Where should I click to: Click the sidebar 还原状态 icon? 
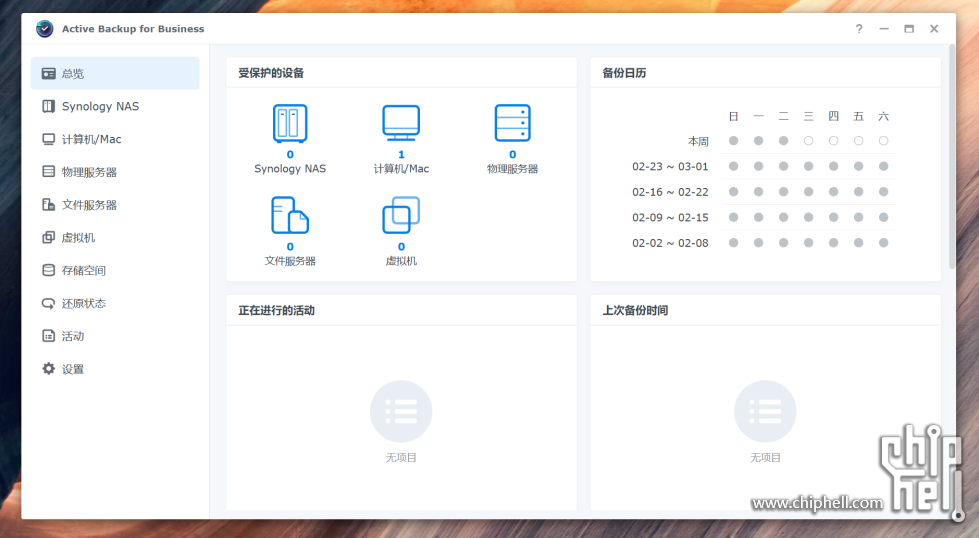[48, 303]
